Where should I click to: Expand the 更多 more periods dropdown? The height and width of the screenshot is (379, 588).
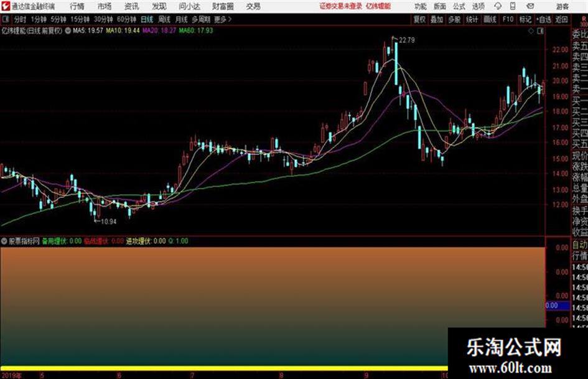[223, 19]
